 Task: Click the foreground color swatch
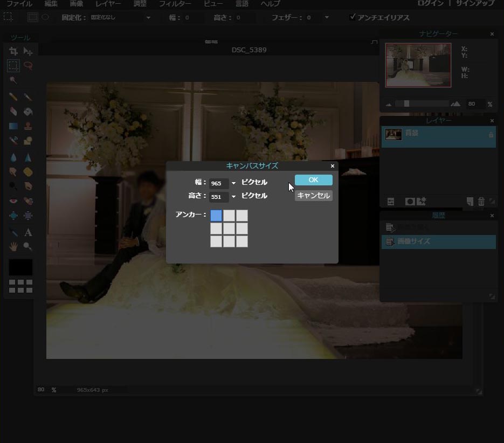click(x=20, y=267)
